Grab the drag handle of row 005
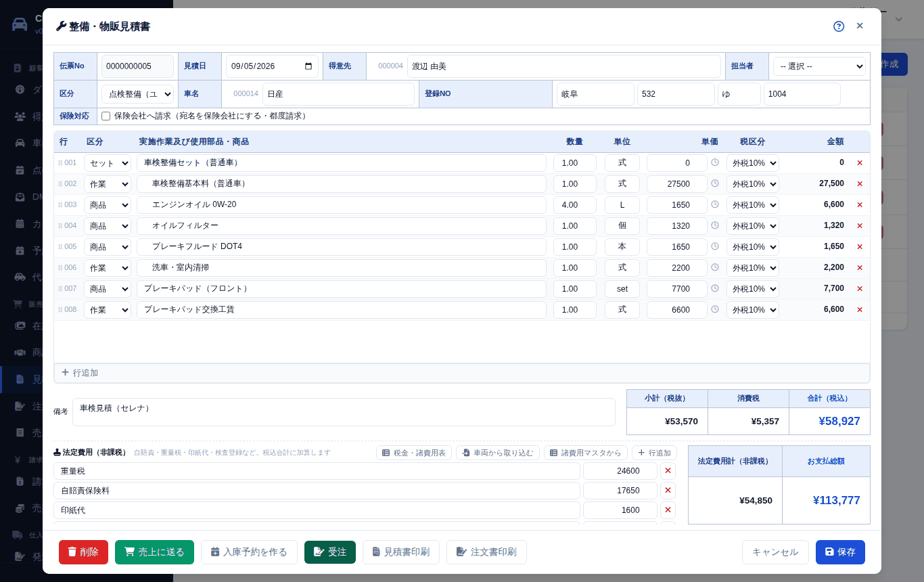 click(60, 247)
